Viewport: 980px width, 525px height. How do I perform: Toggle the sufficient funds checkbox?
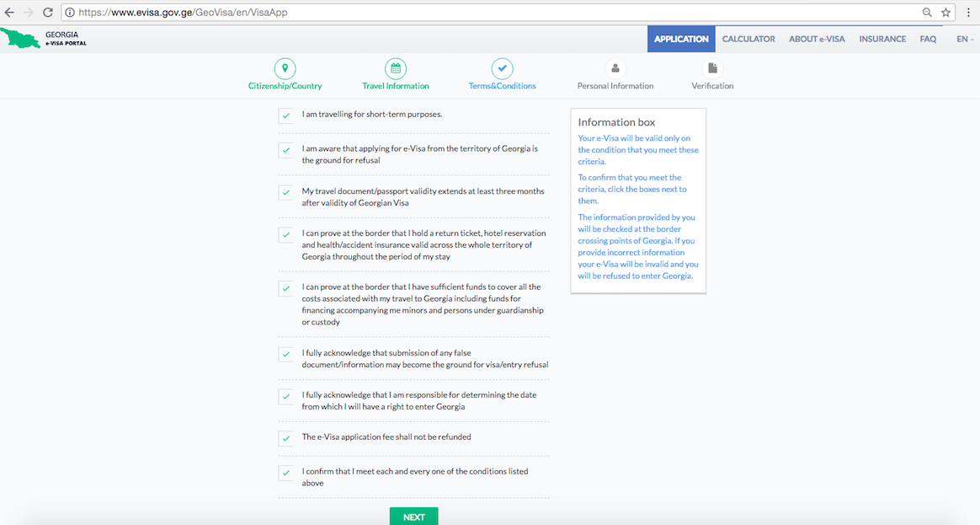285,288
